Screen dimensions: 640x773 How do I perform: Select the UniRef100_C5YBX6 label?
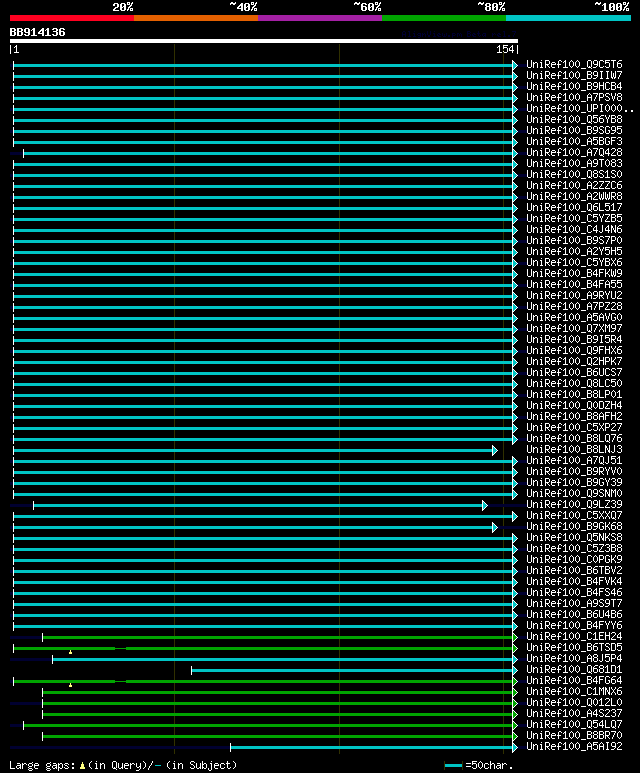(574, 262)
